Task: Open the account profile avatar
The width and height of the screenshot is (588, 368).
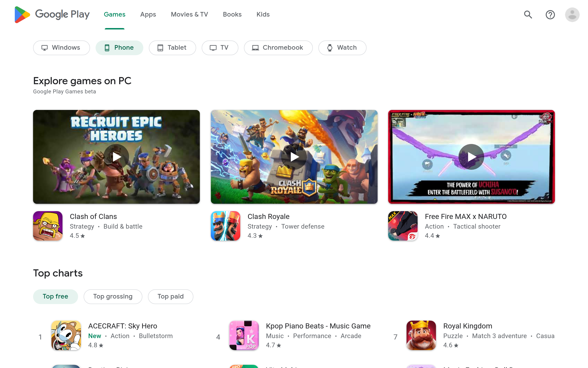Action: (x=572, y=14)
